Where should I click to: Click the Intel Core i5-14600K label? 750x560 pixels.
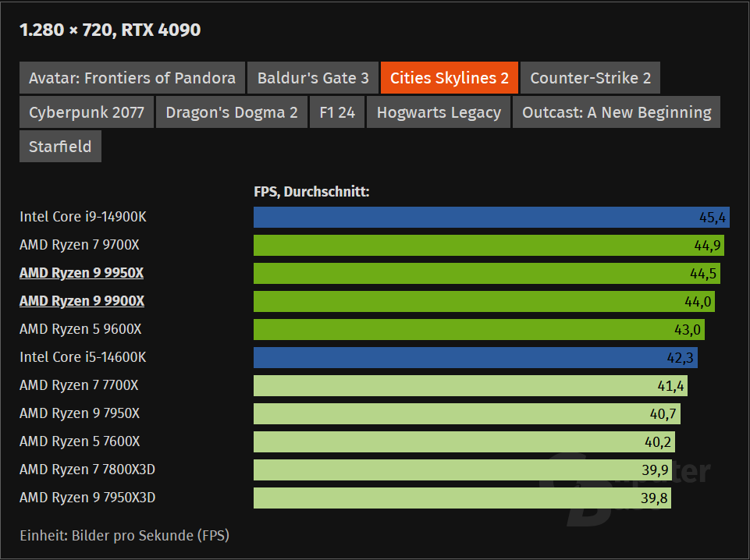[83, 357]
